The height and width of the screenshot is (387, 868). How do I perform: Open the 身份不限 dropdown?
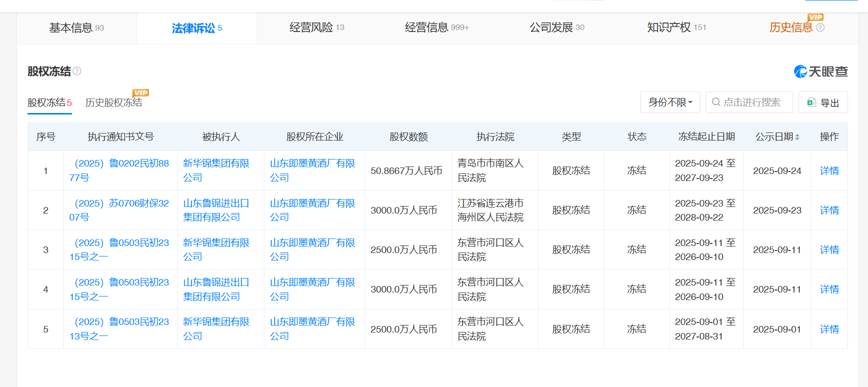click(x=670, y=102)
